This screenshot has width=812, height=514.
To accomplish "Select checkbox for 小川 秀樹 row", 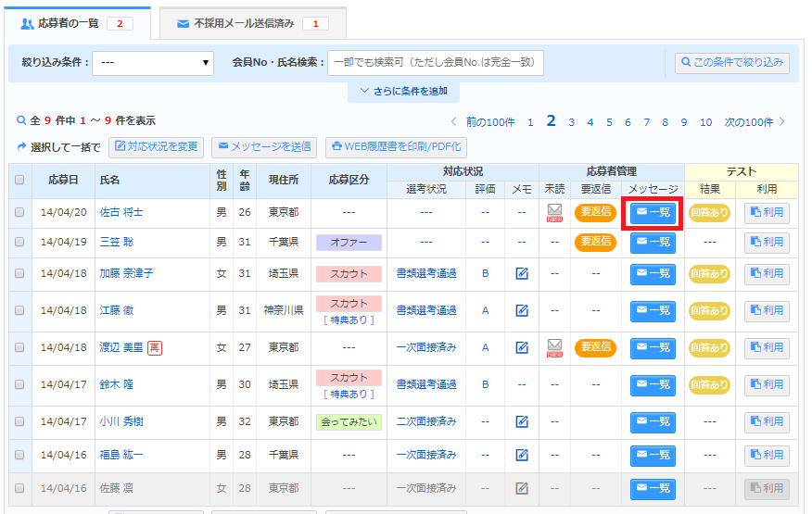I will [x=19, y=421].
